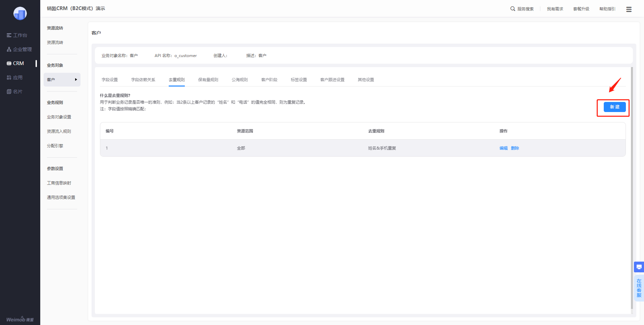The width and height of the screenshot is (644, 325).
Task: Click the 资源范围 column header
Action: tap(245, 131)
